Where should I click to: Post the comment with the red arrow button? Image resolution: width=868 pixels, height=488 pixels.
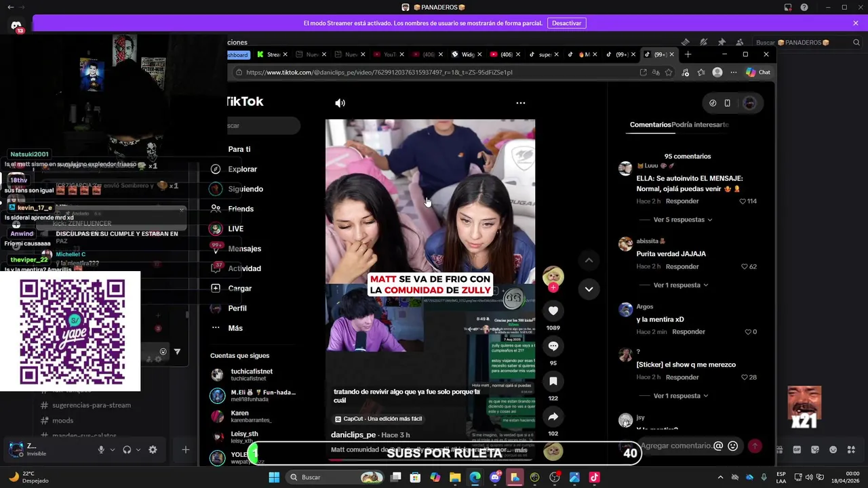tap(754, 446)
